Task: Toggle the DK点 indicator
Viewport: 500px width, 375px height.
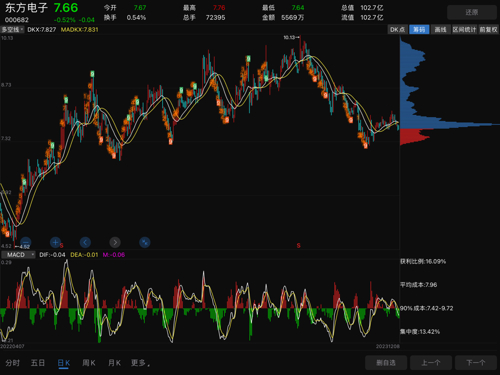Action: click(x=397, y=30)
